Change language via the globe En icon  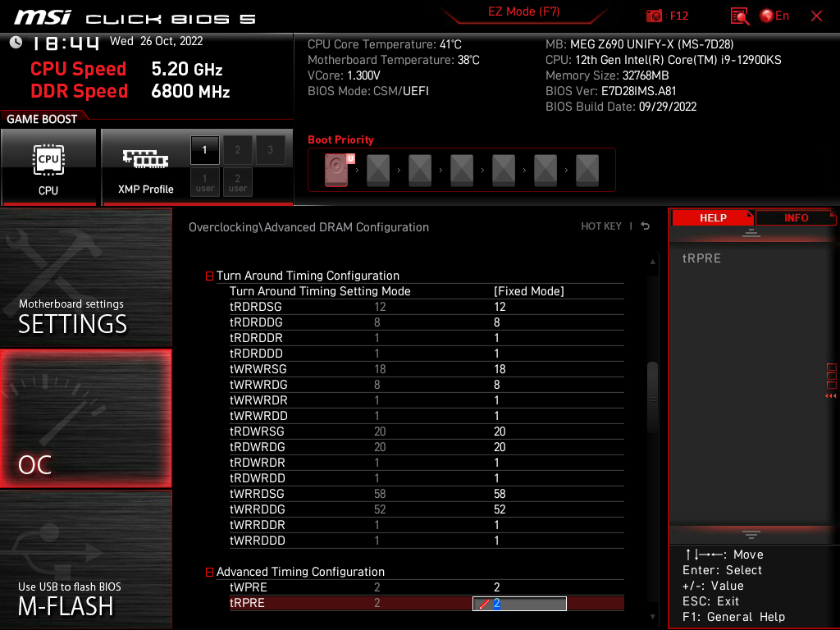tap(774, 16)
